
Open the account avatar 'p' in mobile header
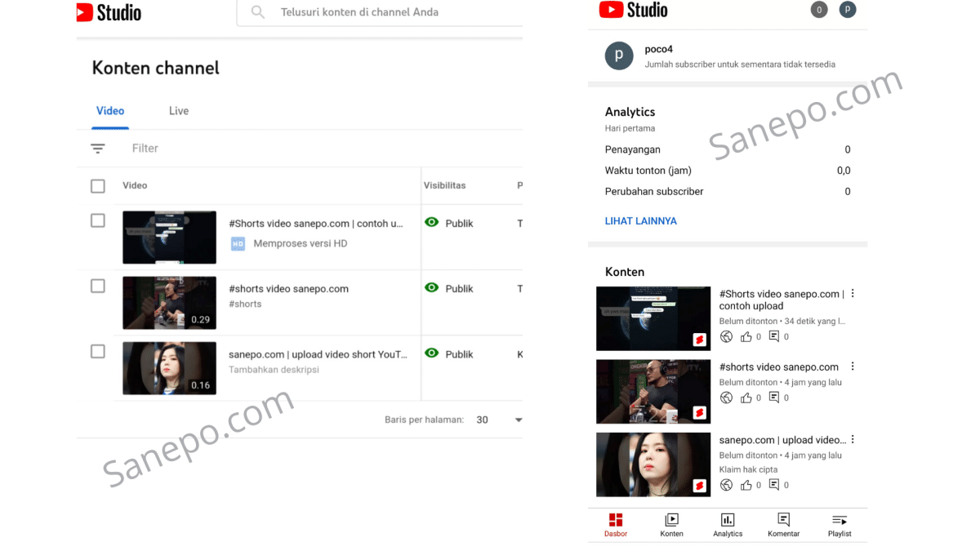tap(848, 10)
